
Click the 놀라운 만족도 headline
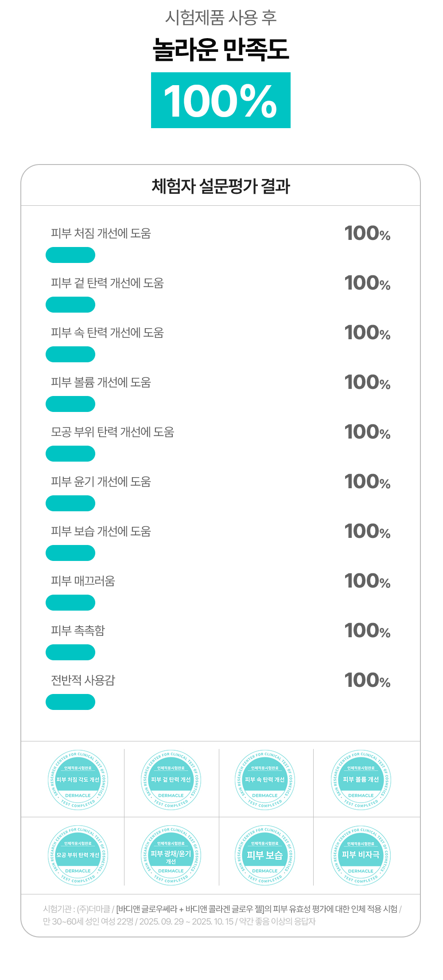221,49
